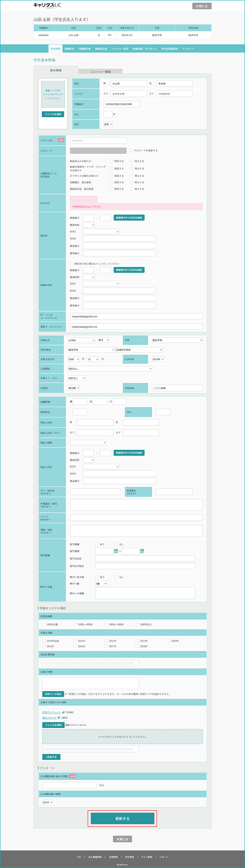Click the ファイルを選択 button under photo area
245x868 pixels.
point(53,114)
